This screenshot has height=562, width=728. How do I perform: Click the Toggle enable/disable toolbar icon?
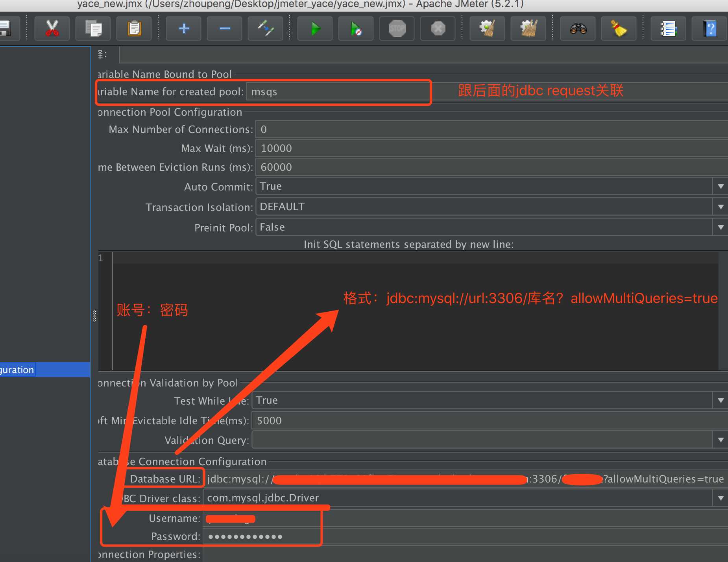click(x=266, y=28)
